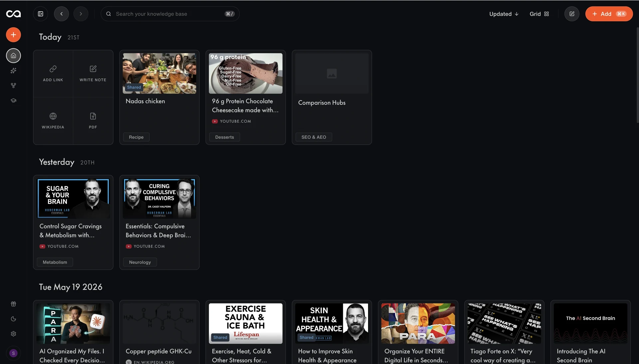Click the Wikipedia icon on Copper peptide card
639x364 pixels.
tap(128, 362)
